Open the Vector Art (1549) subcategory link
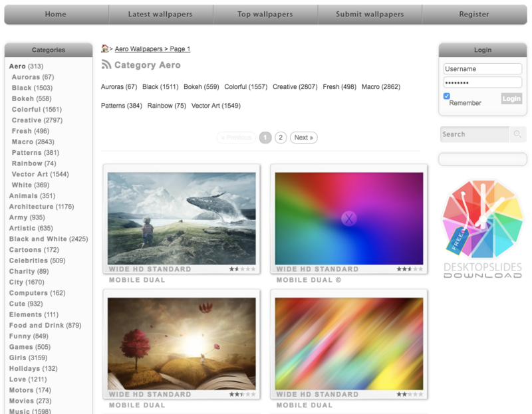The image size is (532, 414). tap(215, 106)
